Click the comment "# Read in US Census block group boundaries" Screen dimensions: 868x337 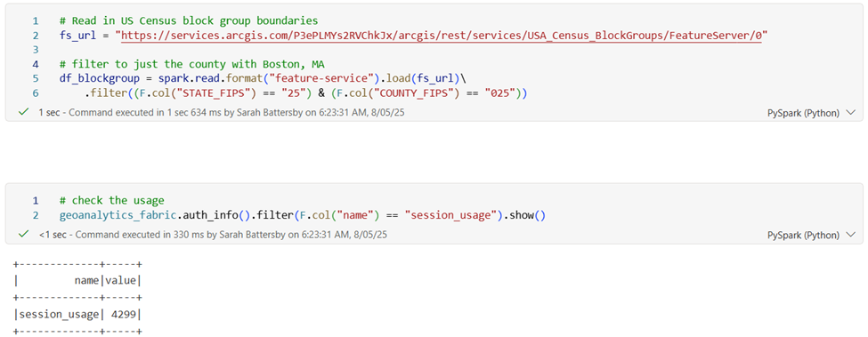click(189, 21)
